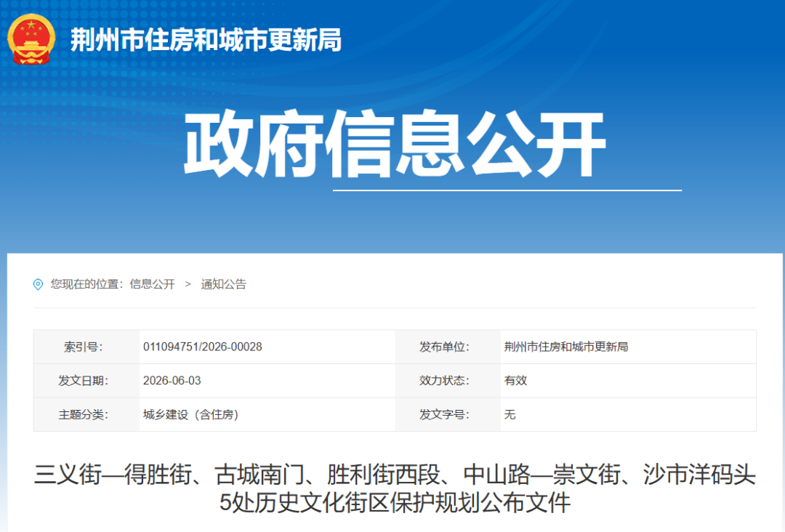Select the 无 document number value
The height and width of the screenshot is (532, 785).
click(x=510, y=415)
